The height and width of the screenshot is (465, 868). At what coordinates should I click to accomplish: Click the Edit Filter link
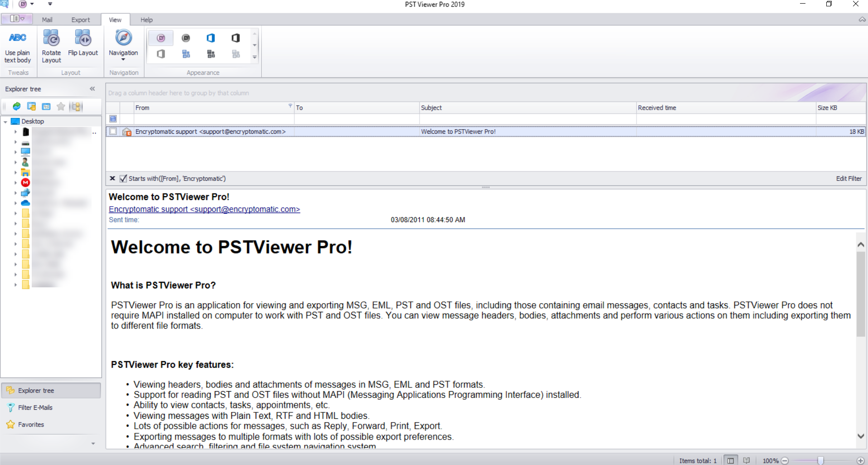[x=849, y=178]
